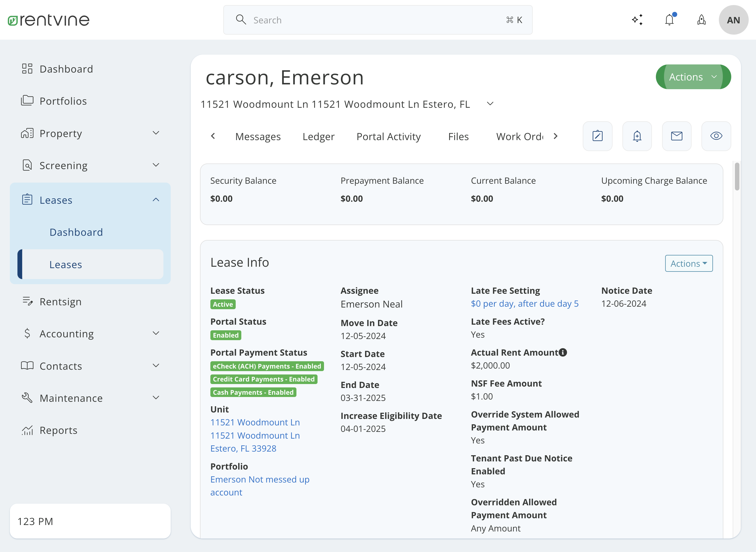The width and height of the screenshot is (756, 552).
Task: Open the Lease Info Actions dropdown
Action: (x=688, y=263)
